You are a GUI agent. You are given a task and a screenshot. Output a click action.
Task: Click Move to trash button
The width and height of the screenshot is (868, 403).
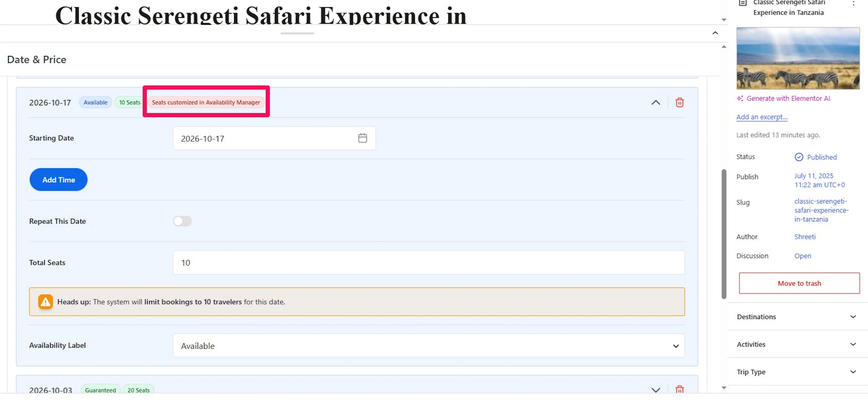[799, 283]
